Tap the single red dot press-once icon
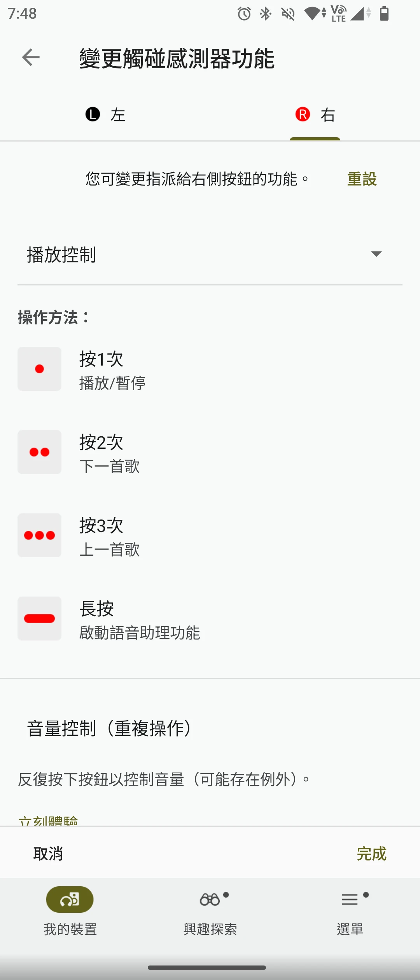The image size is (420, 980). click(39, 369)
